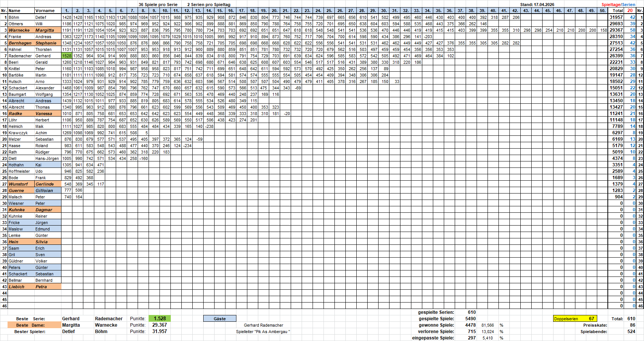Select the Dagmar first-name cell

coord(47,210)
